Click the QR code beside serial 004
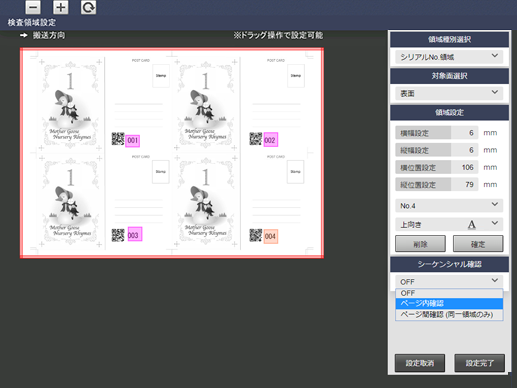The height and width of the screenshot is (388, 517). pos(256,235)
